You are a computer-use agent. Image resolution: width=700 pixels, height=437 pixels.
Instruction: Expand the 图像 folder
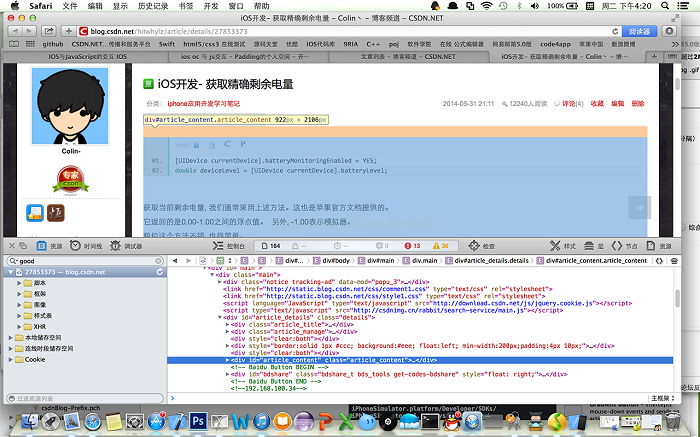[x=19, y=305]
